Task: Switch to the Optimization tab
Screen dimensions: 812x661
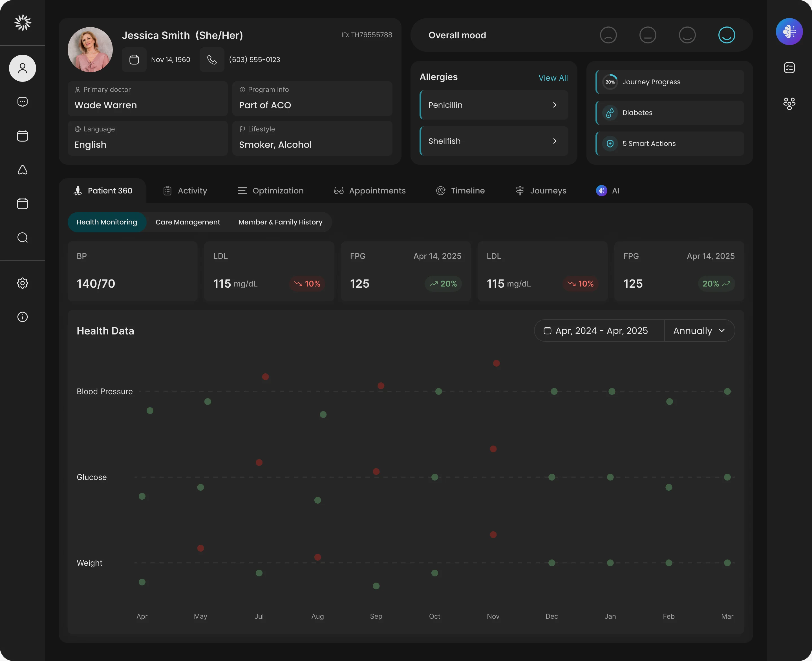Action: (x=270, y=191)
